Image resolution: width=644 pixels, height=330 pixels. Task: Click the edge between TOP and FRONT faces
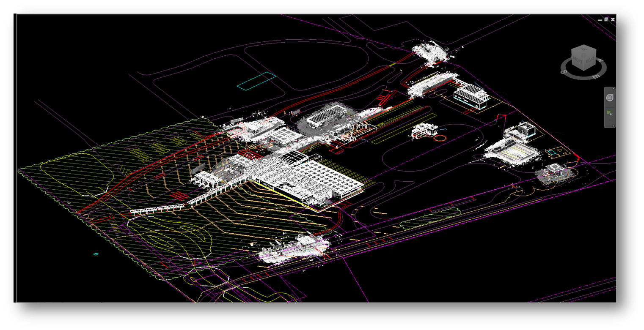coord(577,54)
